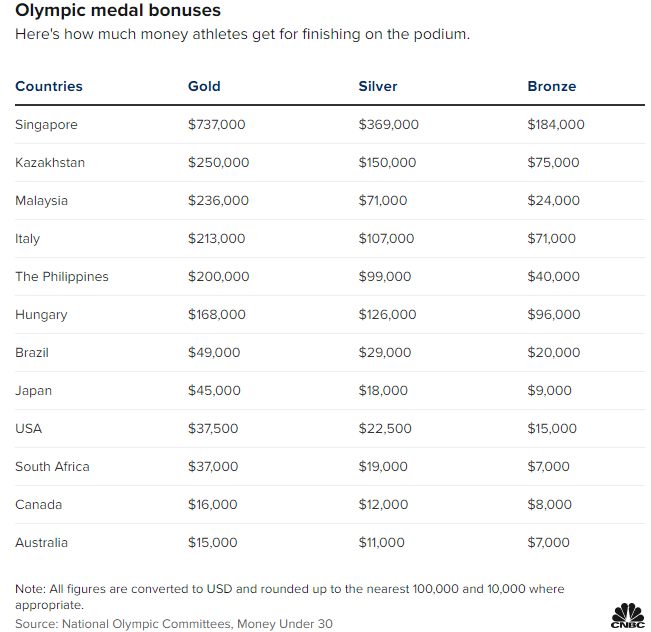Select Japan's $9,000 bronze cell

550,390
